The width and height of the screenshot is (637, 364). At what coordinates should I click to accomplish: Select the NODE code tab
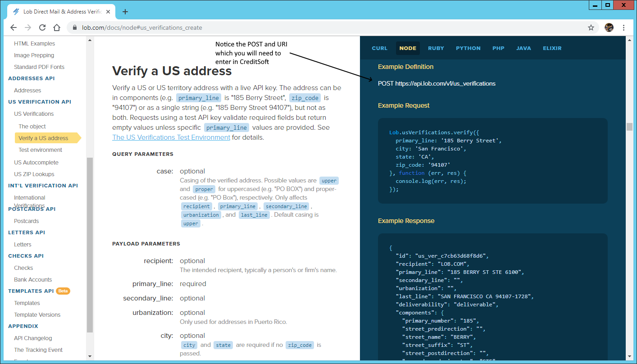408,48
